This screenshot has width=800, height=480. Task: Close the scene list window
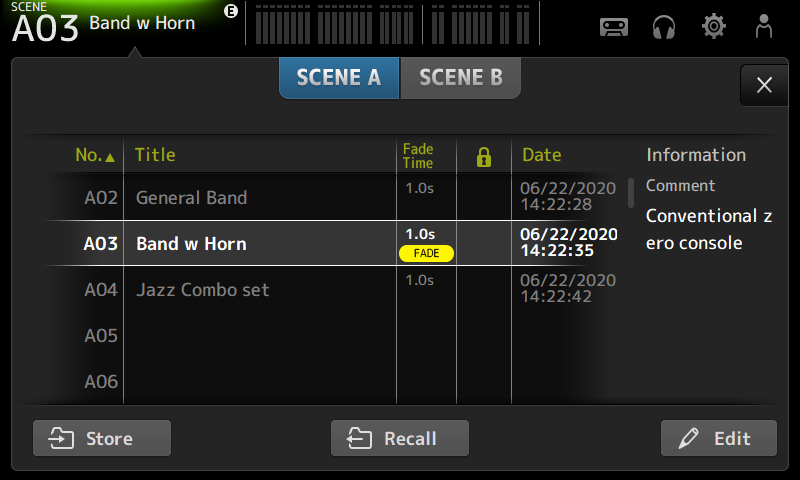[x=764, y=86]
